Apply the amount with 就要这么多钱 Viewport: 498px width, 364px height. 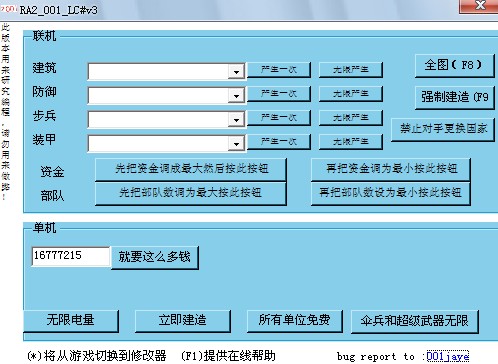(x=155, y=257)
